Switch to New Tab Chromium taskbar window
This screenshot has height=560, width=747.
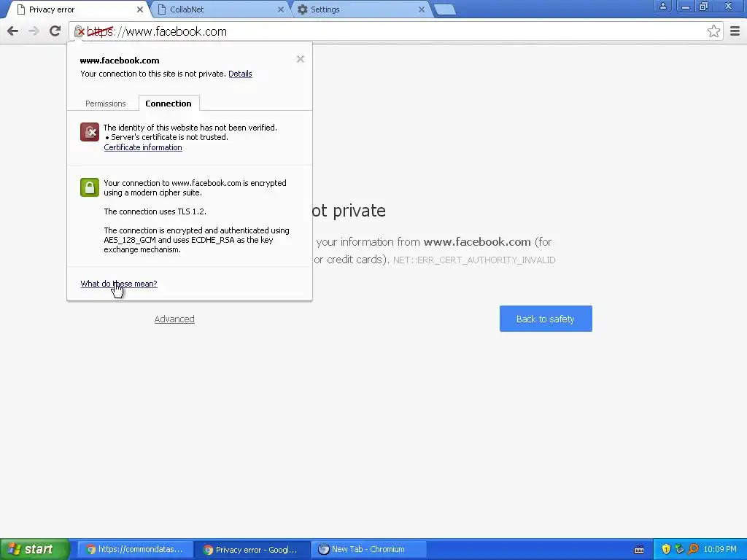point(368,549)
